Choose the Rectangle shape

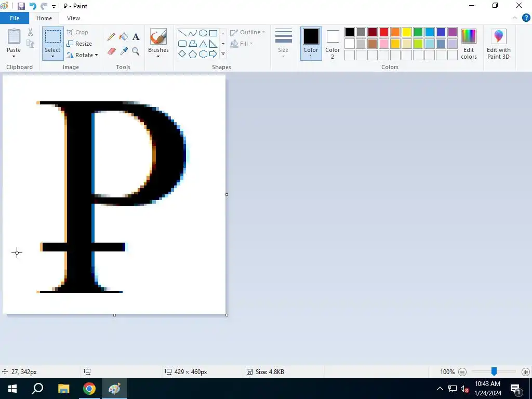pos(214,33)
